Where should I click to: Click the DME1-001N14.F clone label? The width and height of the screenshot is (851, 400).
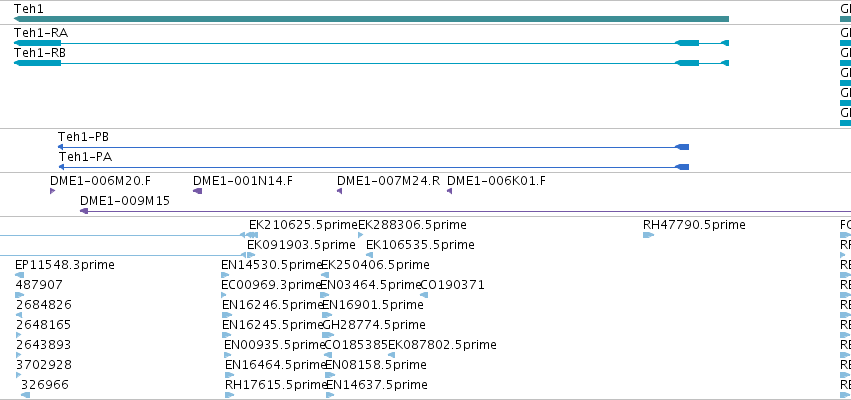pyautogui.click(x=243, y=181)
